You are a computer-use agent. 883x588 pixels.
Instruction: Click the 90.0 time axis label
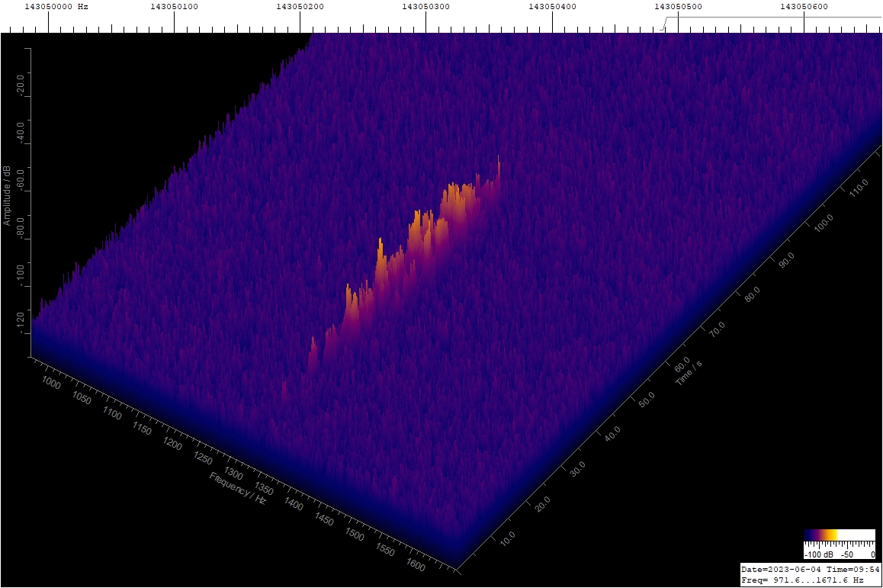(x=787, y=259)
